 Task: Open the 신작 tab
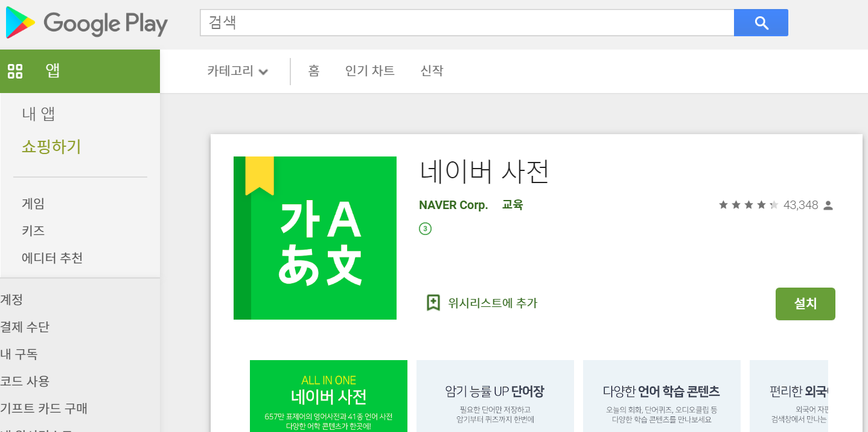tap(432, 71)
